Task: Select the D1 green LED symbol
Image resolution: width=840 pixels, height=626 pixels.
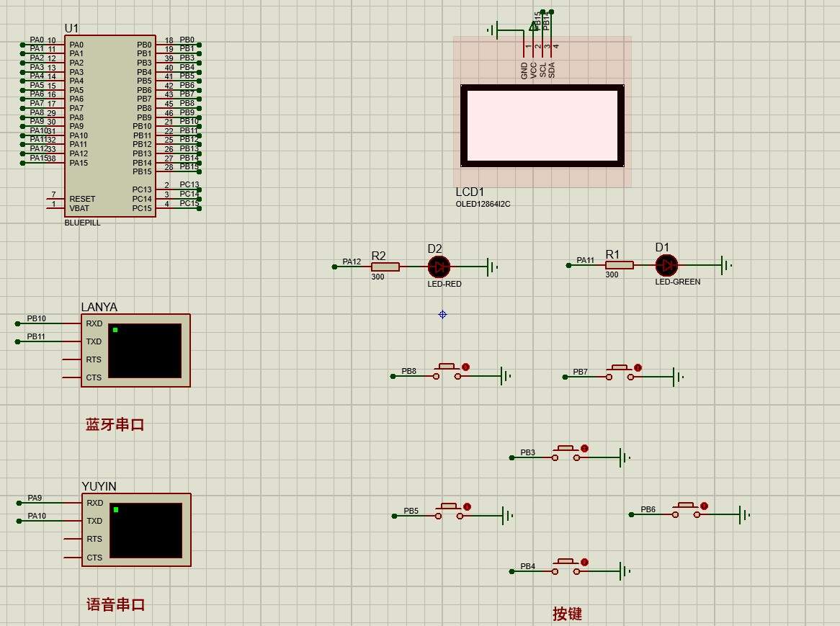Action: click(666, 265)
